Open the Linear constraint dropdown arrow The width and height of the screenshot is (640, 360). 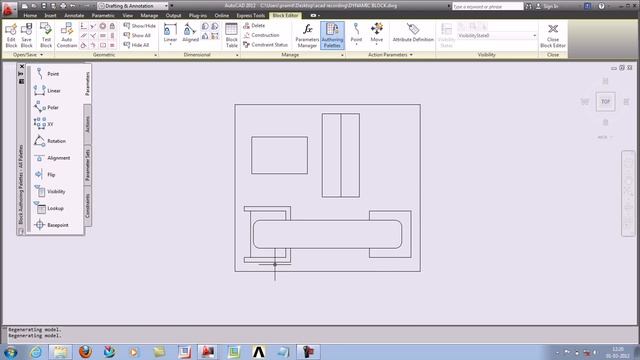point(170,44)
